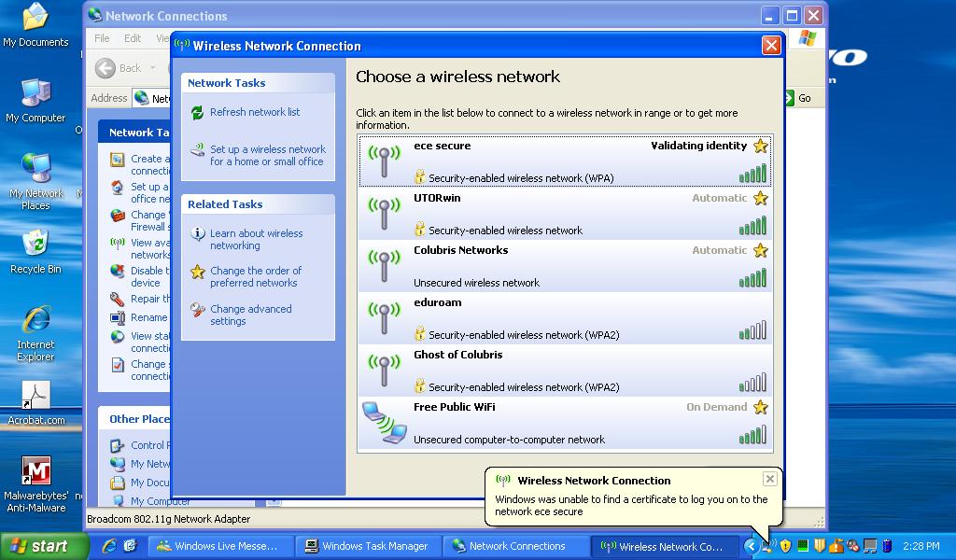
Task: Click the signal strength bars of eduroam
Action: (x=753, y=330)
